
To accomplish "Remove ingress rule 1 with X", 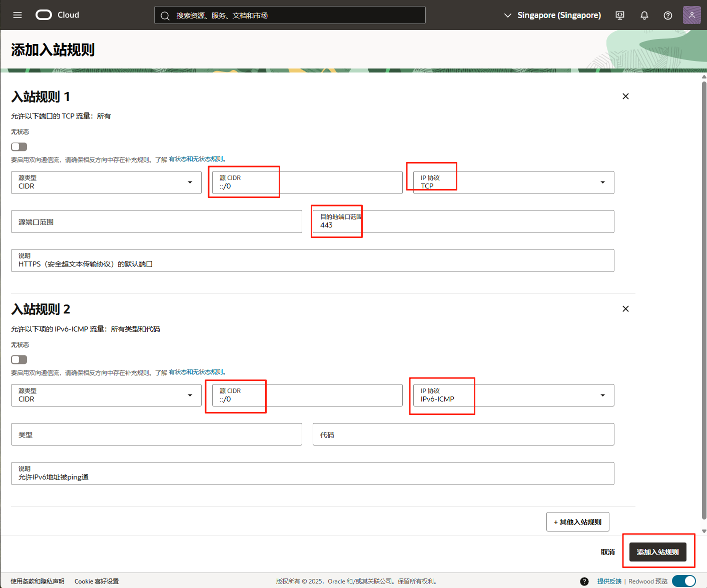I will [x=625, y=96].
